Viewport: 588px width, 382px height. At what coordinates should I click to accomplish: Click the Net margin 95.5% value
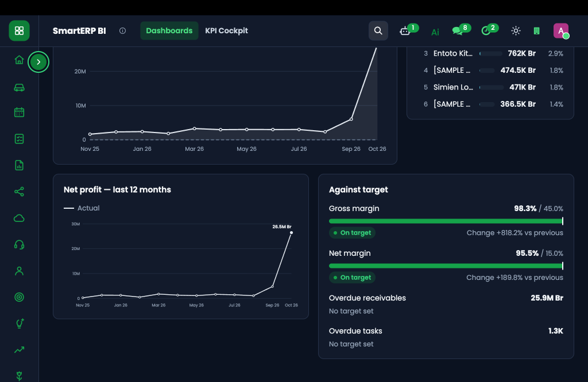[527, 253]
